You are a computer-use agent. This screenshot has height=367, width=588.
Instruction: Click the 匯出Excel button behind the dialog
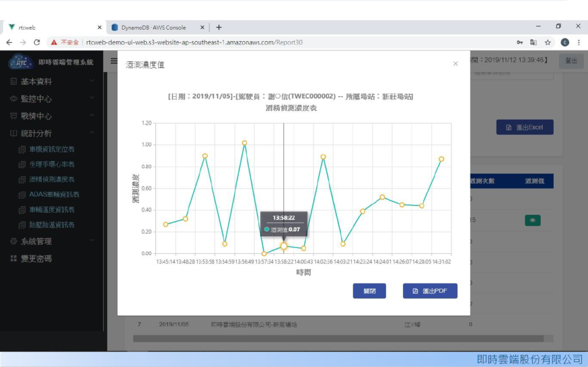point(525,127)
